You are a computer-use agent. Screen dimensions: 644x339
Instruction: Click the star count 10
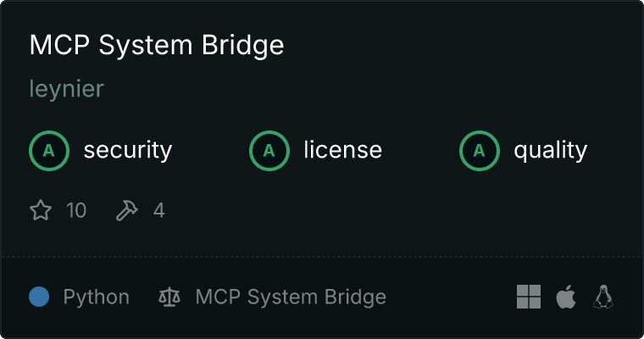[x=76, y=210]
